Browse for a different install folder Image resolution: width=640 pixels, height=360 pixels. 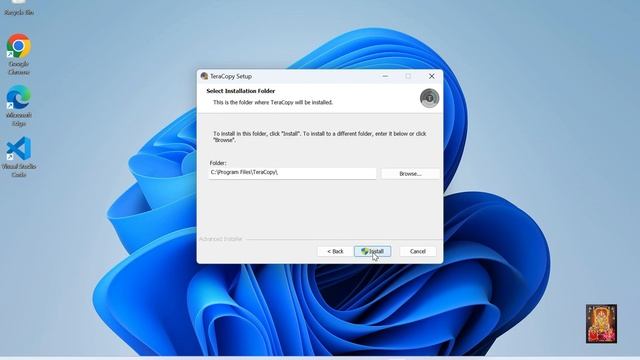[x=410, y=173]
